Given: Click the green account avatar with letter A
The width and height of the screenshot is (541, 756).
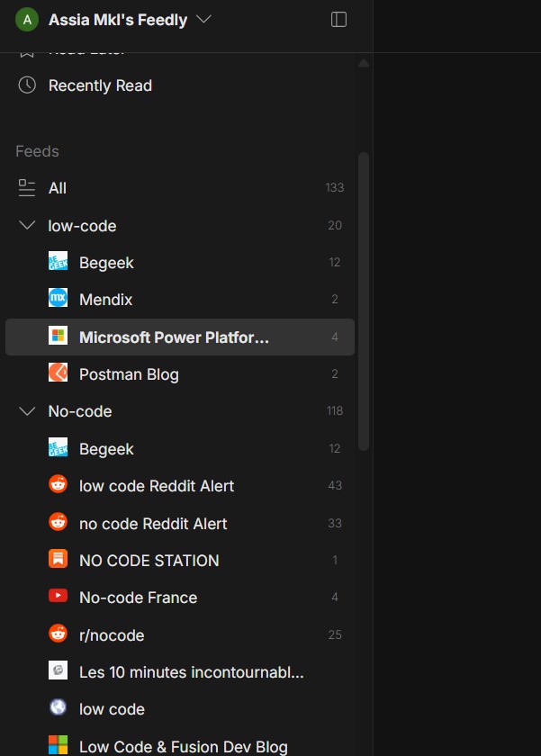Looking at the screenshot, I should tap(27, 20).
